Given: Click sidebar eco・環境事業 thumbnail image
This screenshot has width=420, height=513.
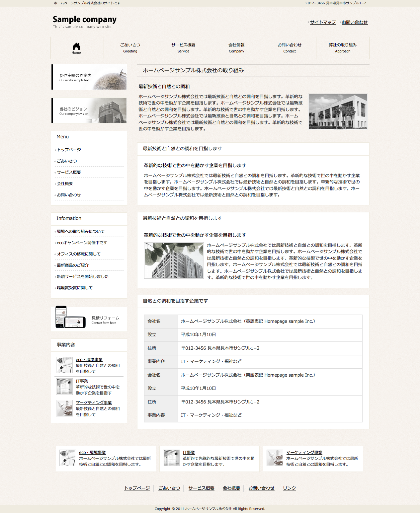Looking at the screenshot, I should click(x=64, y=365).
